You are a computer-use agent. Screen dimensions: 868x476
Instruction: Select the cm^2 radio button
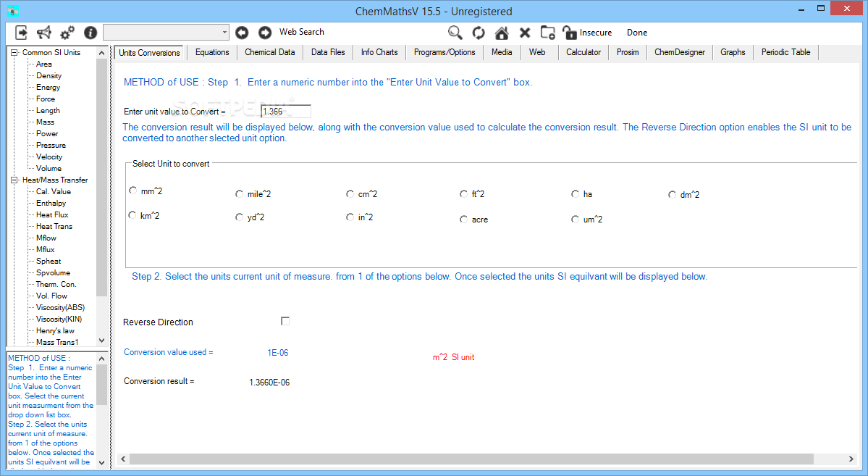pyautogui.click(x=350, y=194)
